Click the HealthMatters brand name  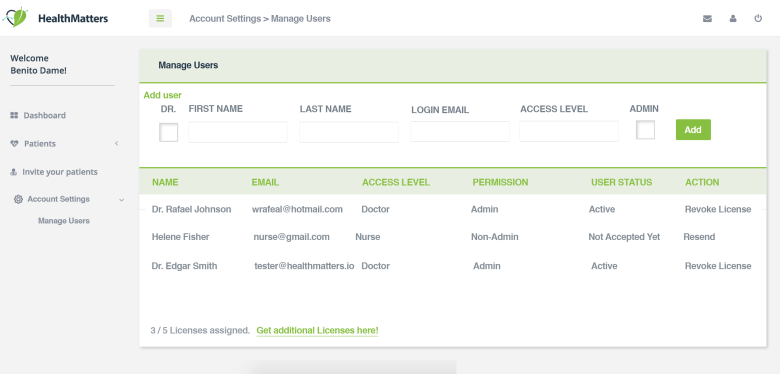[x=73, y=19]
